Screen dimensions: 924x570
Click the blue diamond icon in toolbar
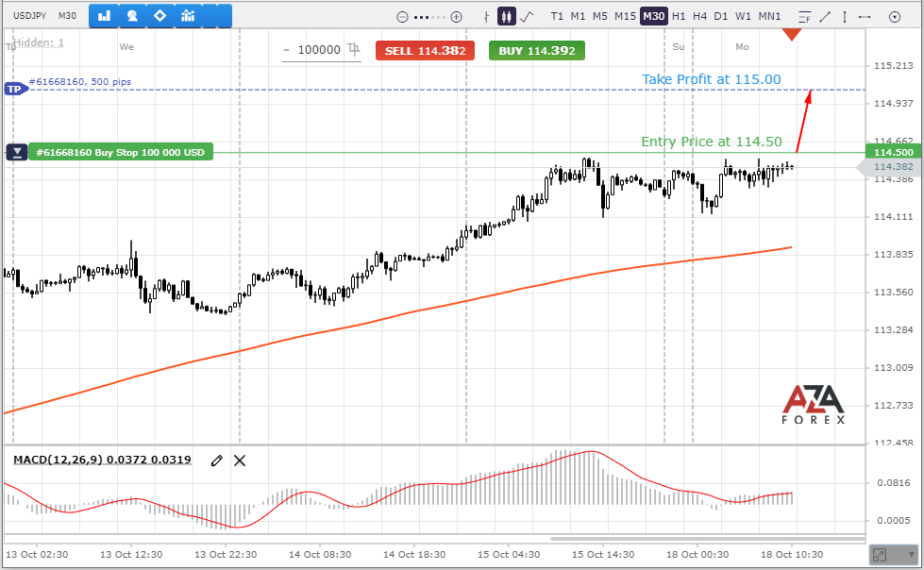point(160,16)
